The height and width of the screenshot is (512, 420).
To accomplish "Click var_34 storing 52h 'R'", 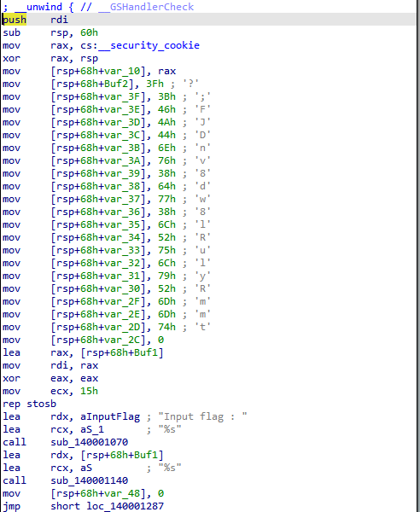I will coord(122,237).
